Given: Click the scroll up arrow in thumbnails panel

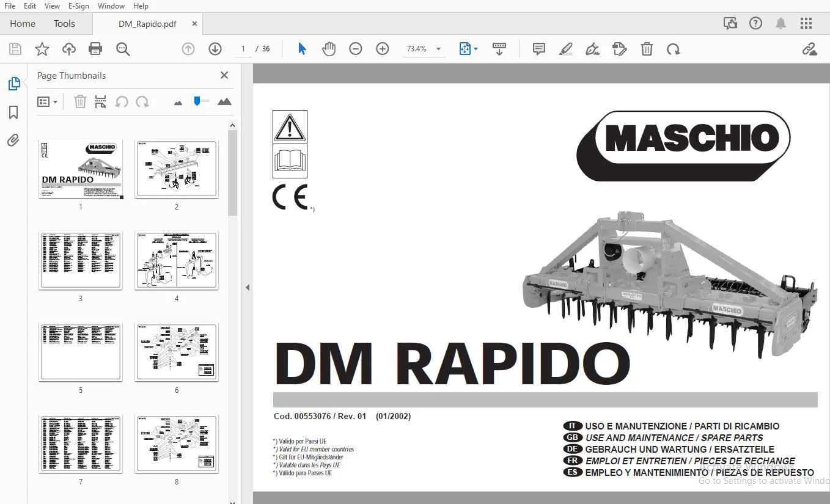Looking at the screenshot, I should click(x=232, y=125).
